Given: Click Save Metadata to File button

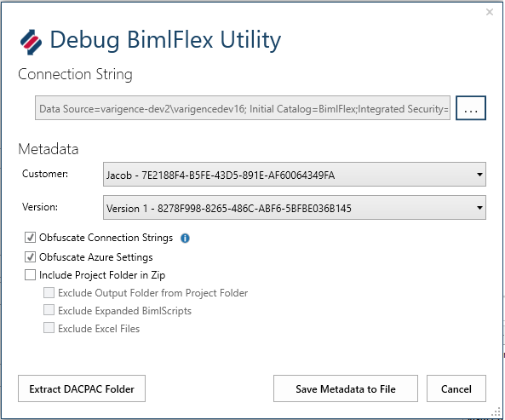Looking at the screenshot, I should pyautogui.click(x=346, y=388).
